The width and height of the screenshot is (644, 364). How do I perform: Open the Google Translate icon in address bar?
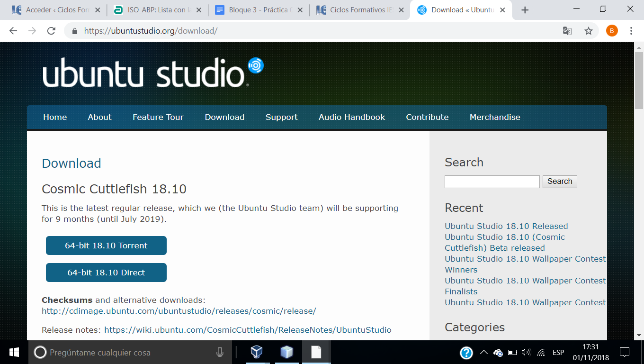click(567, 31)
